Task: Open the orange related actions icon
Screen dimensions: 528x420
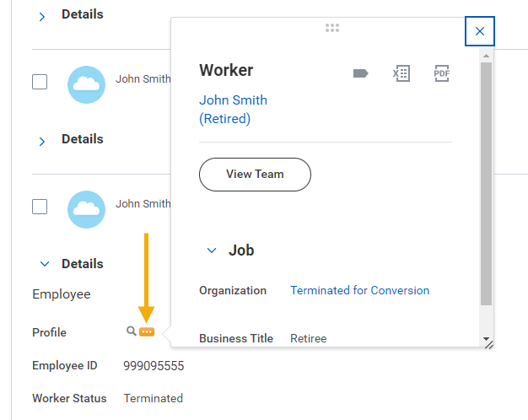Action: tap(147, 332)
